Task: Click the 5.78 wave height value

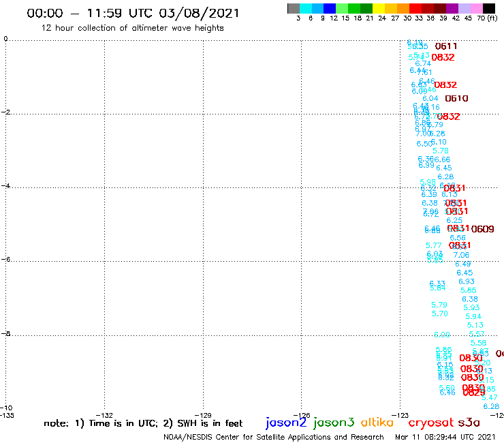Action: 441,151
